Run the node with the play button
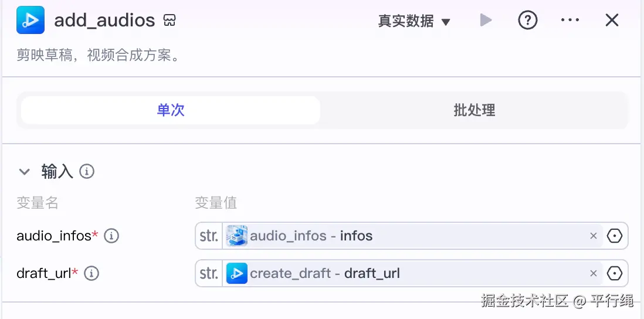The height and width of the screenshot is (319, 644). [x=486, y=20]
